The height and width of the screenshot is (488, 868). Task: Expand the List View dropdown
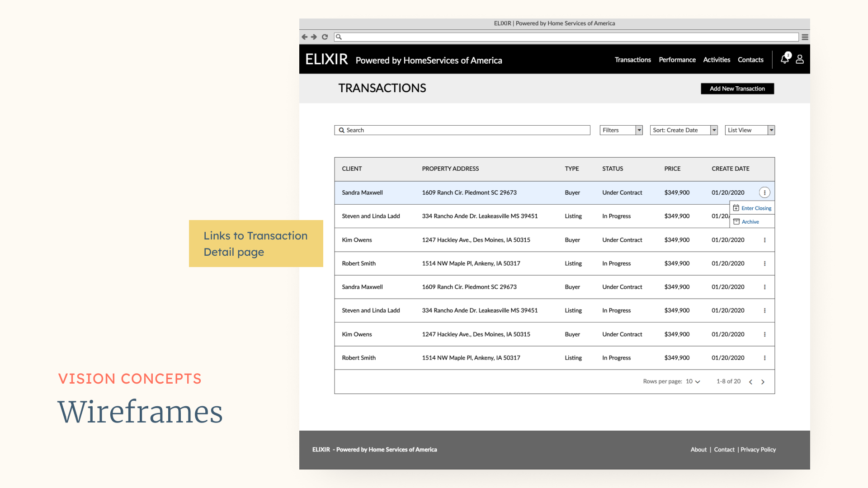coord(750,130)
